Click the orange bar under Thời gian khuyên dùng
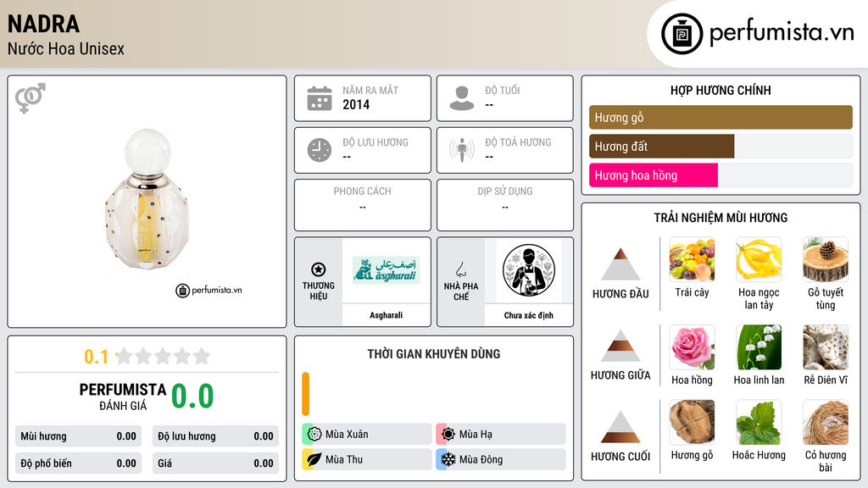 (x=305, y=394)
